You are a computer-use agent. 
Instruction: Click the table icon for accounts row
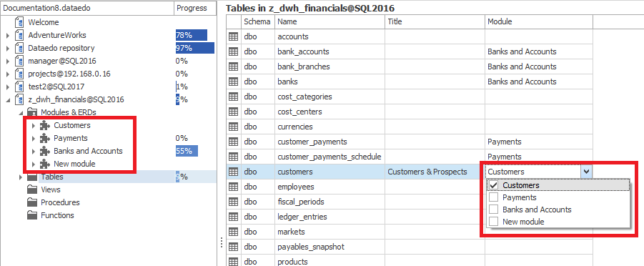pos(233,36)
